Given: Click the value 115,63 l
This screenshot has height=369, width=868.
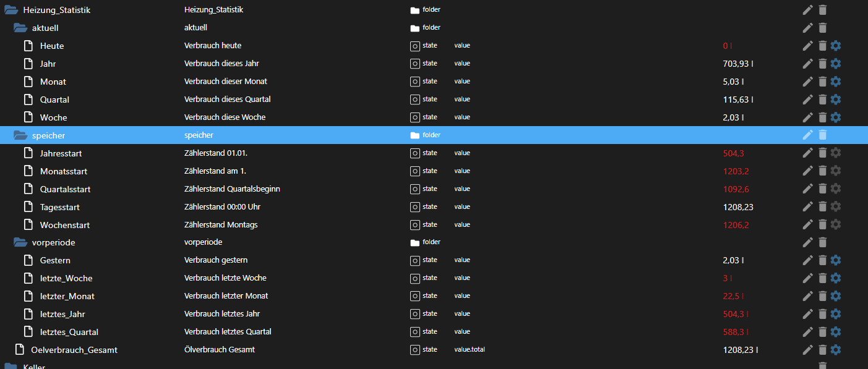Looking at the screenshot, I should pos(738,100).
